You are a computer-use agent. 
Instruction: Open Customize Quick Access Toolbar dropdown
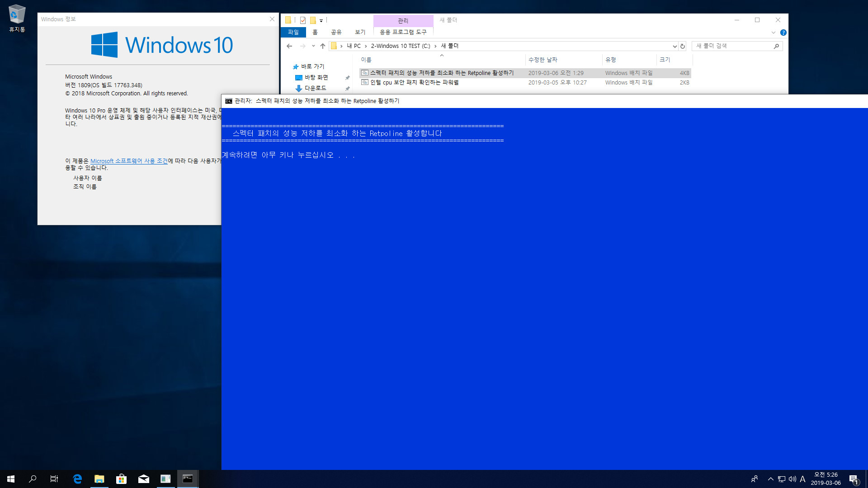pos(321,20)
